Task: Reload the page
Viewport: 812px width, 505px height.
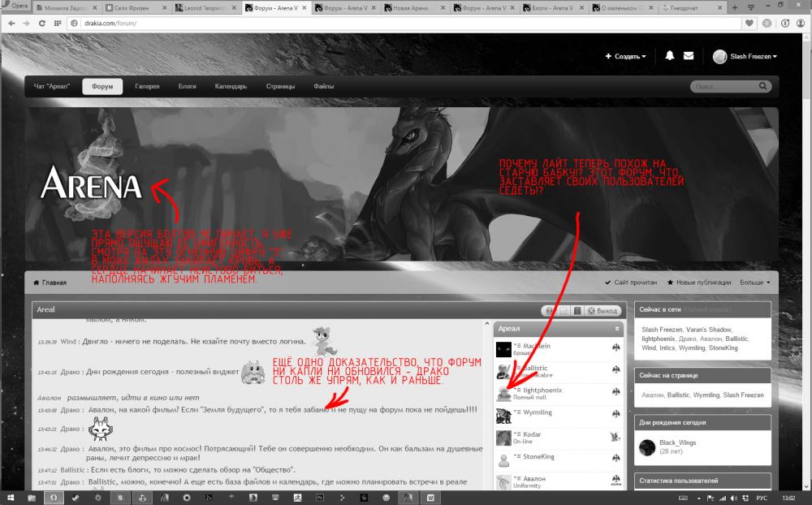Action: click(42, 24)
